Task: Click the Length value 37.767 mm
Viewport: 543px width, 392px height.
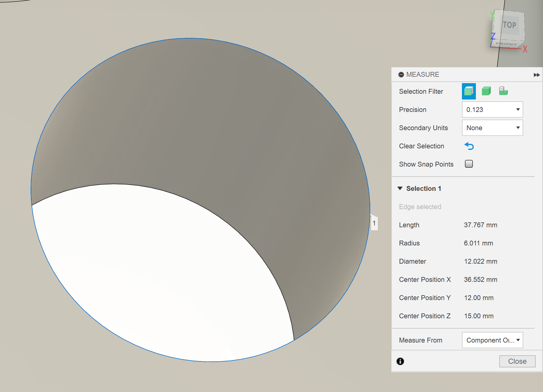Action: pos(480,225)
